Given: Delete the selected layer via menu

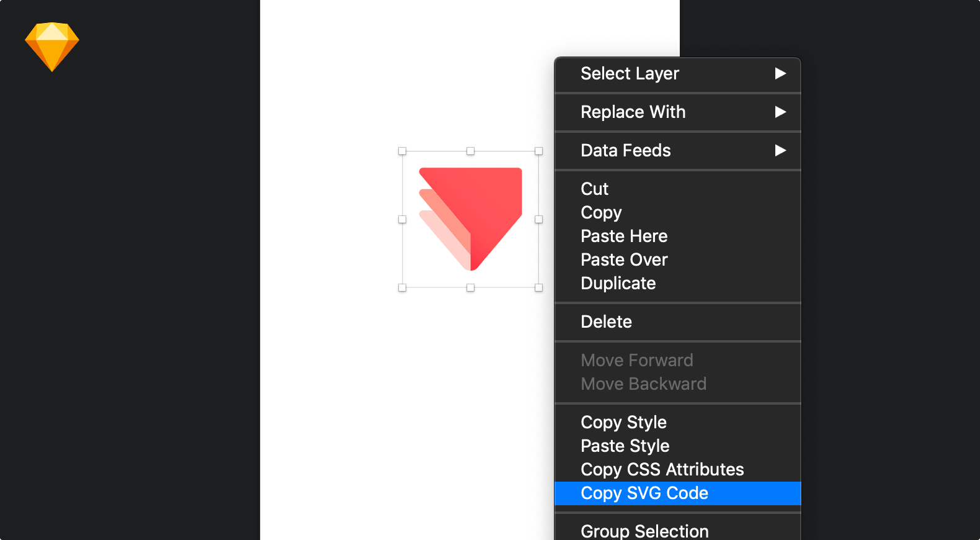Looking at the screenshot, I should tap(677, 322).
